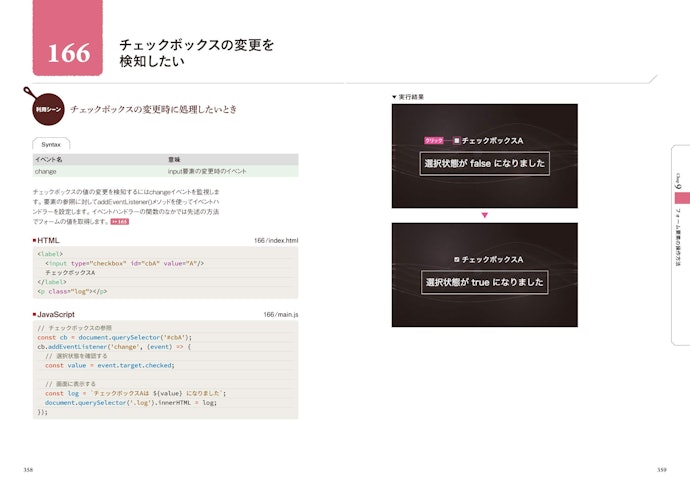
Task: Click the title チェックボックスの変更を検知したい
Action: tap(197, 53)
